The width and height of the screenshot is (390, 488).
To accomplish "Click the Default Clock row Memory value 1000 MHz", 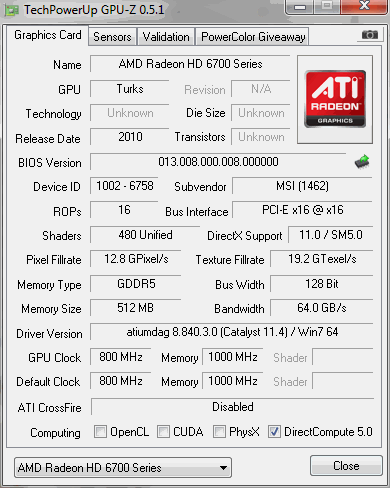I will (x=233, y=381).
